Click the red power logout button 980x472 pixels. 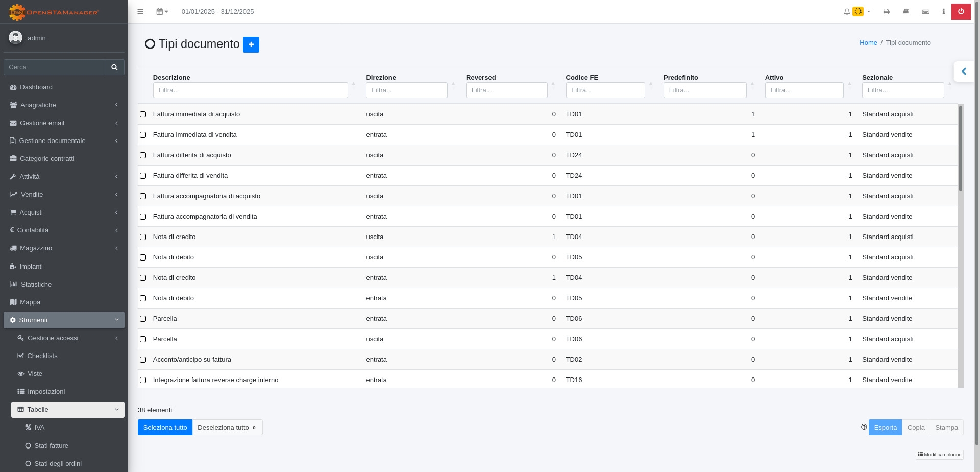(x=961, y=12)
